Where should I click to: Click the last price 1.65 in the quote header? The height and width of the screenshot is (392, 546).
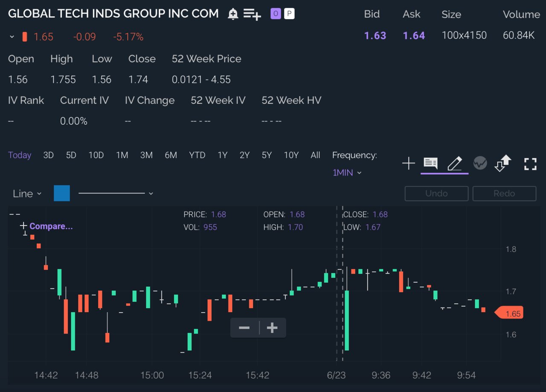(x=44, y=37)
